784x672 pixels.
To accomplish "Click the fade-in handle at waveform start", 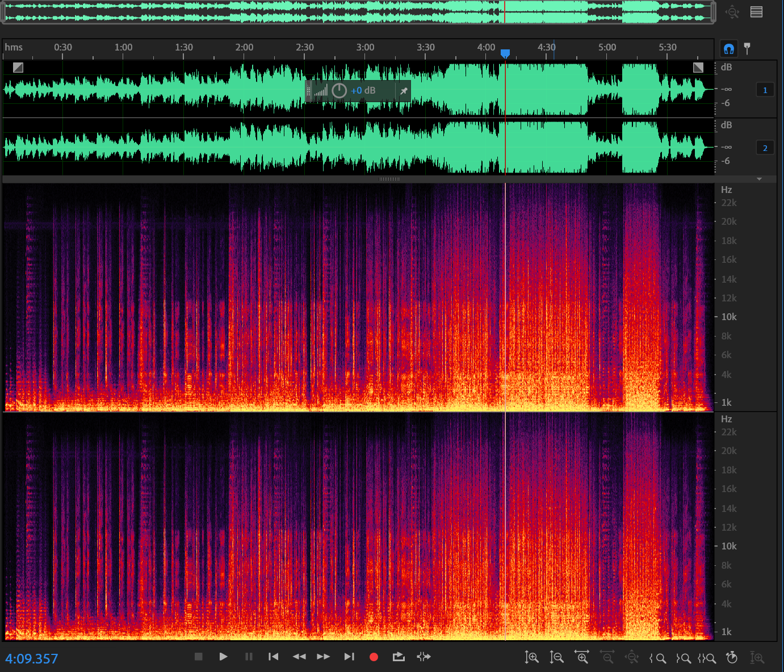I will [x=18, y=68].
